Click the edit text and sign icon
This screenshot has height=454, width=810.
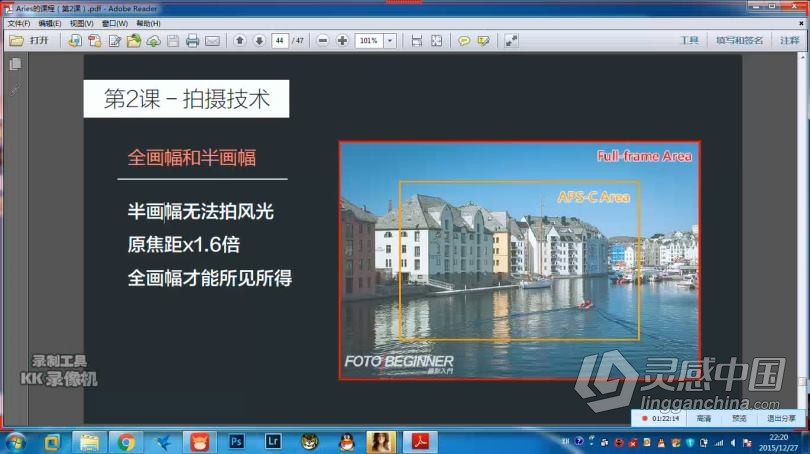pos(115,40)
